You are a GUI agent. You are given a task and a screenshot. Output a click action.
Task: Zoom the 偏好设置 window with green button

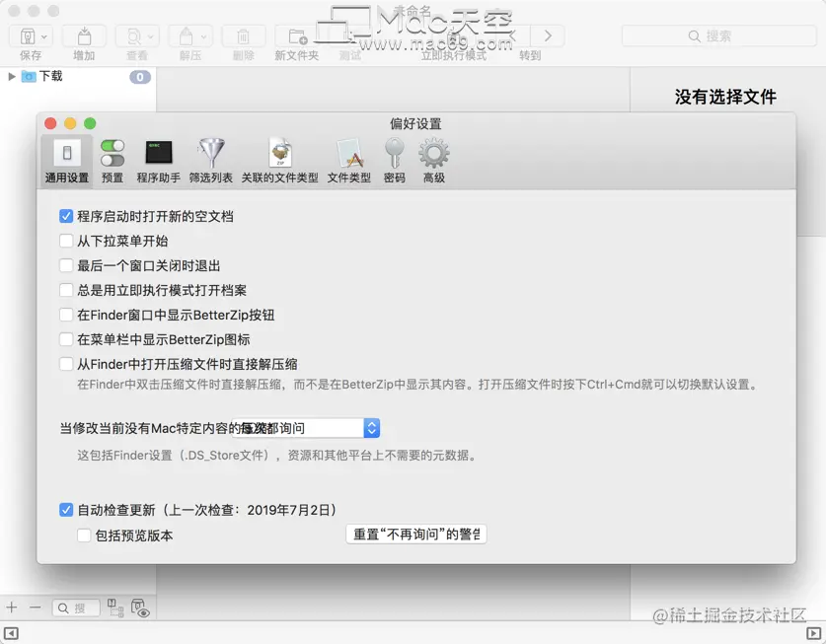[x=90, y=123]
